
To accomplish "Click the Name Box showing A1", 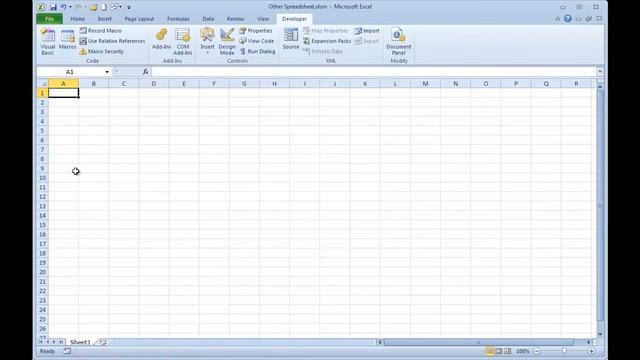I will pos(70,72).
